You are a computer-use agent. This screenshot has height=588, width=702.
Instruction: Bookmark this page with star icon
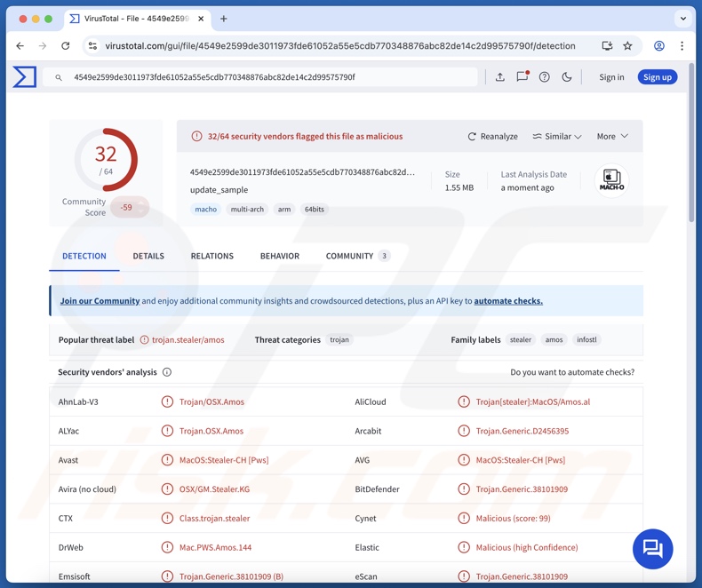point(627,46)
